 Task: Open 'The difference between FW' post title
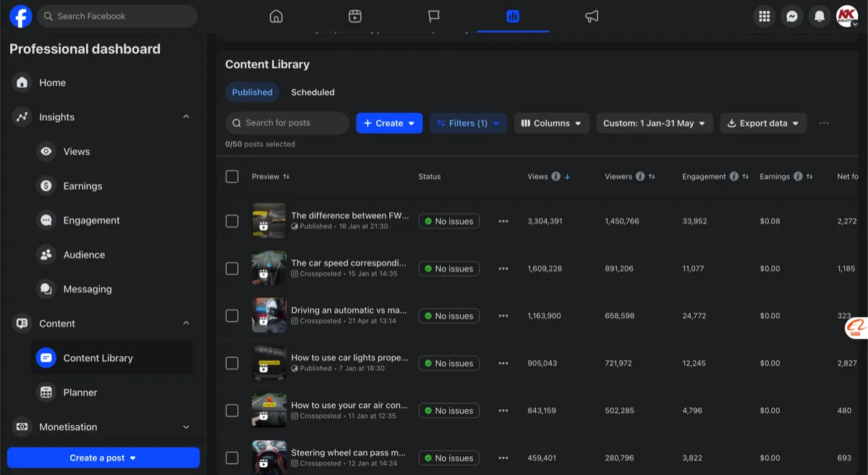coord(350,216)
